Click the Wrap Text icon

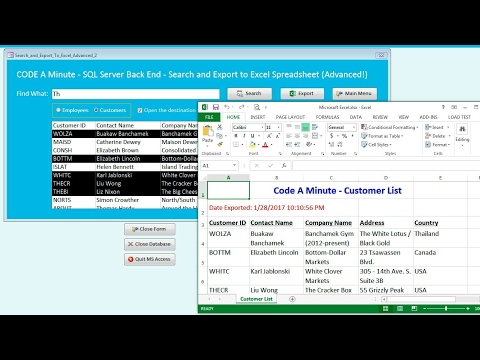314,127
